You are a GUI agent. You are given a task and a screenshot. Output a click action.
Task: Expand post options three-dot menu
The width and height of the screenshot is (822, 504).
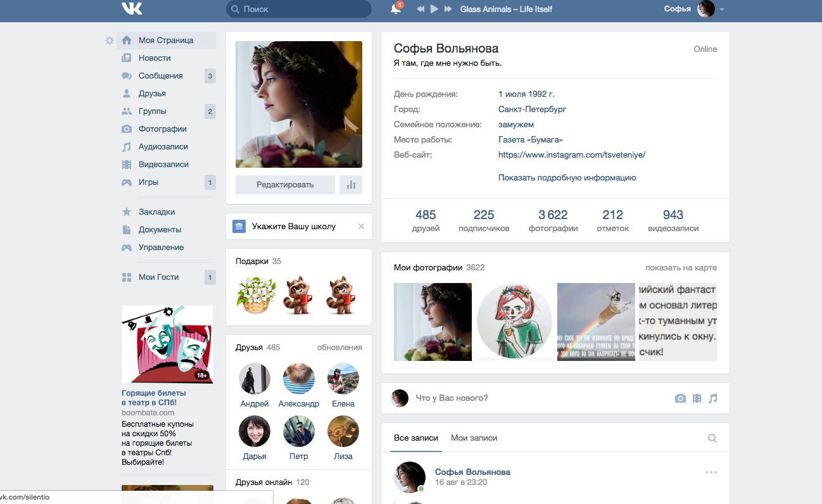[711, 472]
